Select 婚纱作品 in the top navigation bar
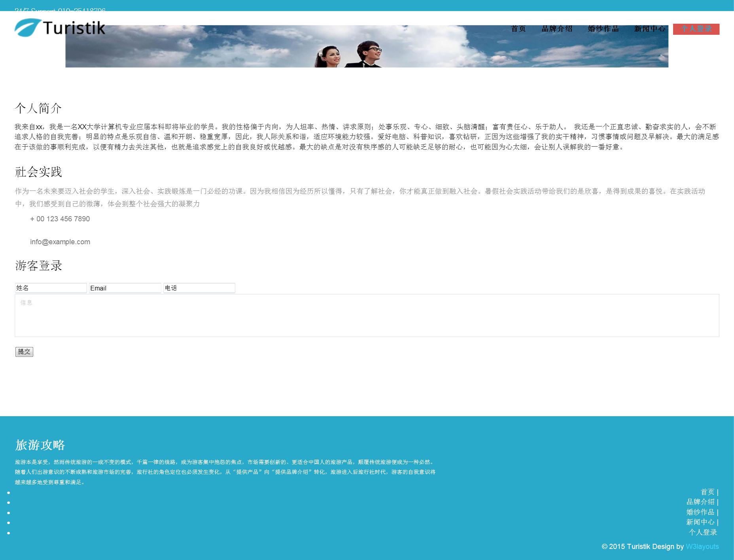 (603, 29)
